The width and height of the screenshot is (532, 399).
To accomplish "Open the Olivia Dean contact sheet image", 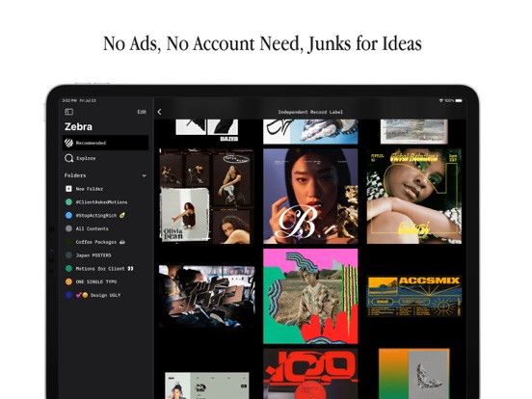I will (x=206, y=196).
